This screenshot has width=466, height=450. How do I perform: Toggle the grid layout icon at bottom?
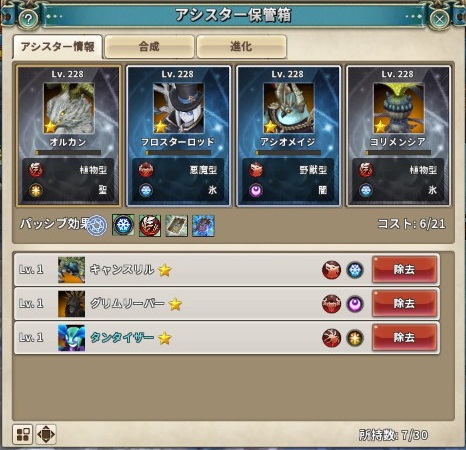pos(23,434)
